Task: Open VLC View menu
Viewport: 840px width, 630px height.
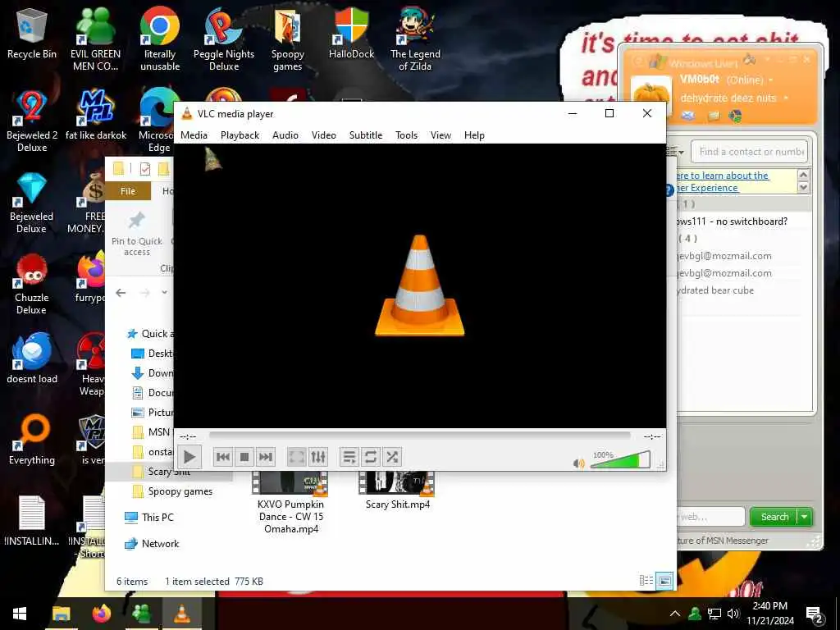Action: pyautogui.click(x=441, y=135)
